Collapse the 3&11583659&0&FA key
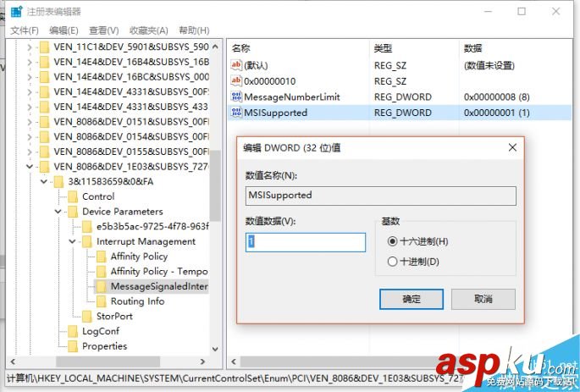This screenshot has height=392, width=580. 44,181
